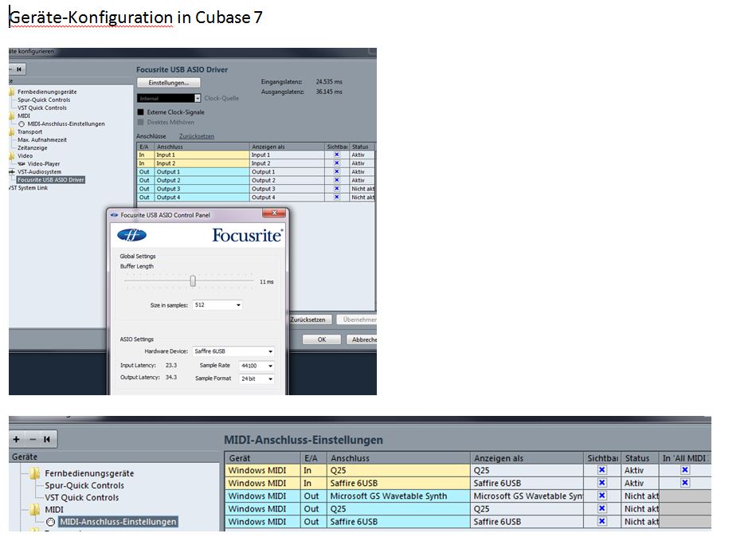
Task: Click the Video folder icon in the upper tree
Action: point(12,155)
